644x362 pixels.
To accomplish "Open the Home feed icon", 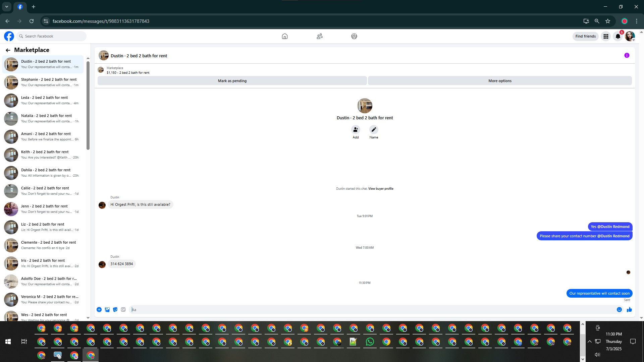I will 284,36.
